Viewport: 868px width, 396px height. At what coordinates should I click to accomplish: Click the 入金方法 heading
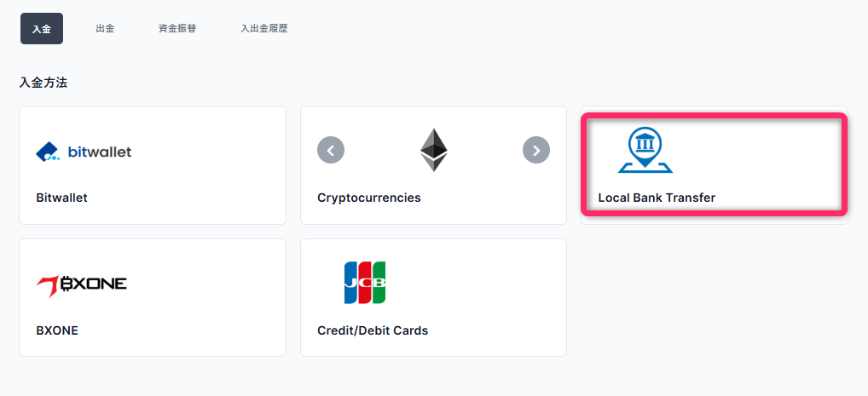[x=43, y=83]
